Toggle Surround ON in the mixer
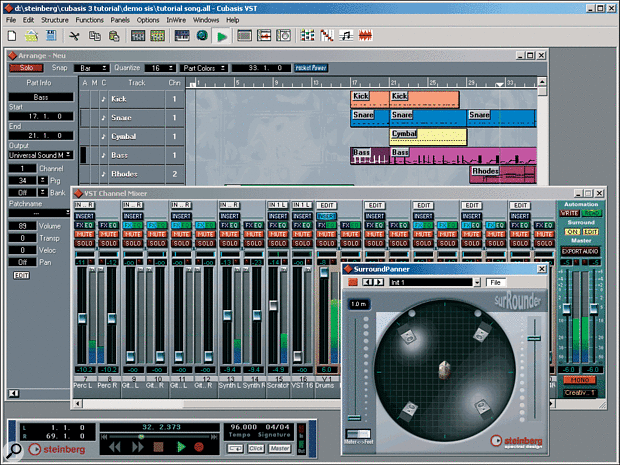This screenshot has height=465, width=620. point(572,232)
